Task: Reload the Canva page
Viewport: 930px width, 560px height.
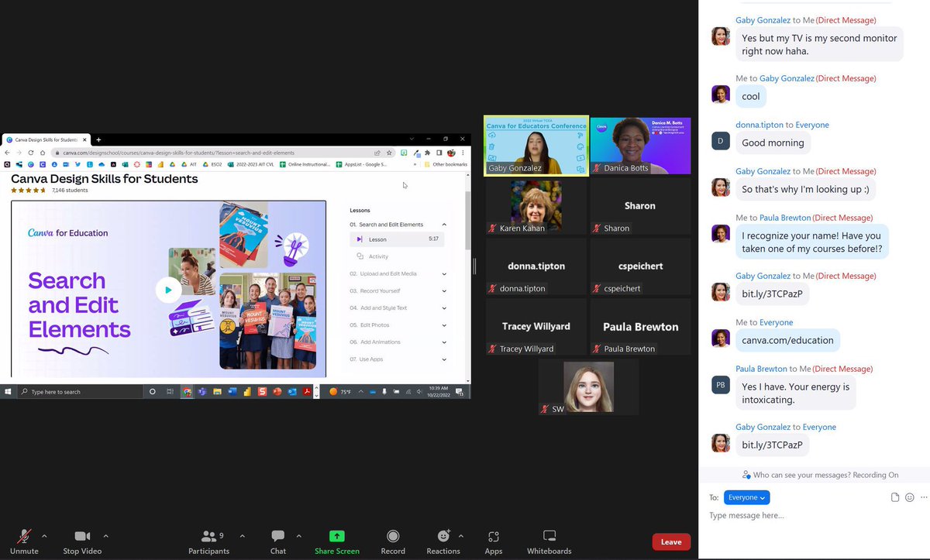Action: (x=30, y=153)
